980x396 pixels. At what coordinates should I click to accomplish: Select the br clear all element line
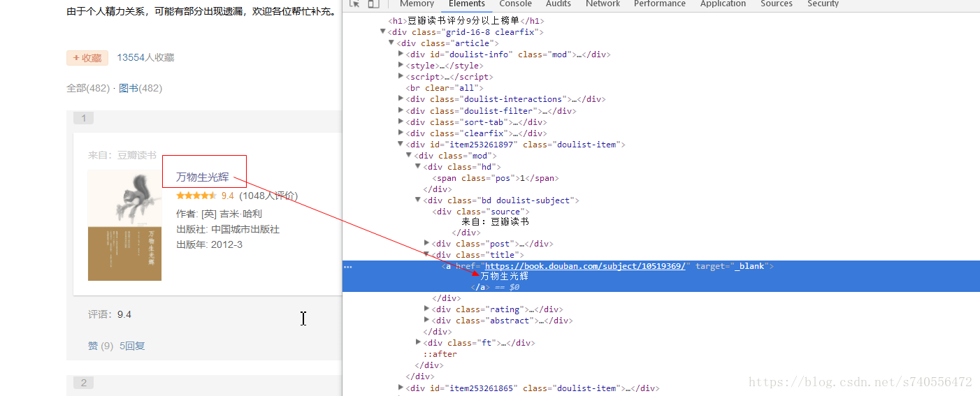coord(444,88)
